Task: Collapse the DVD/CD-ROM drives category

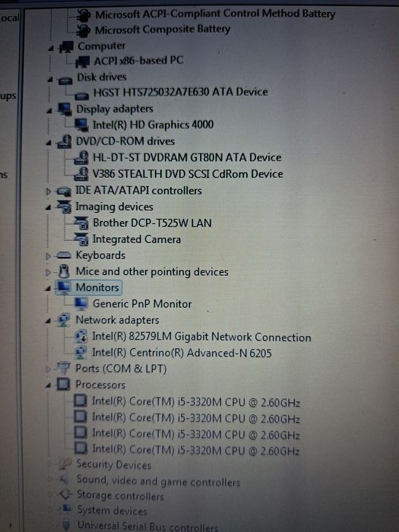Action: (x=49, y=143)
